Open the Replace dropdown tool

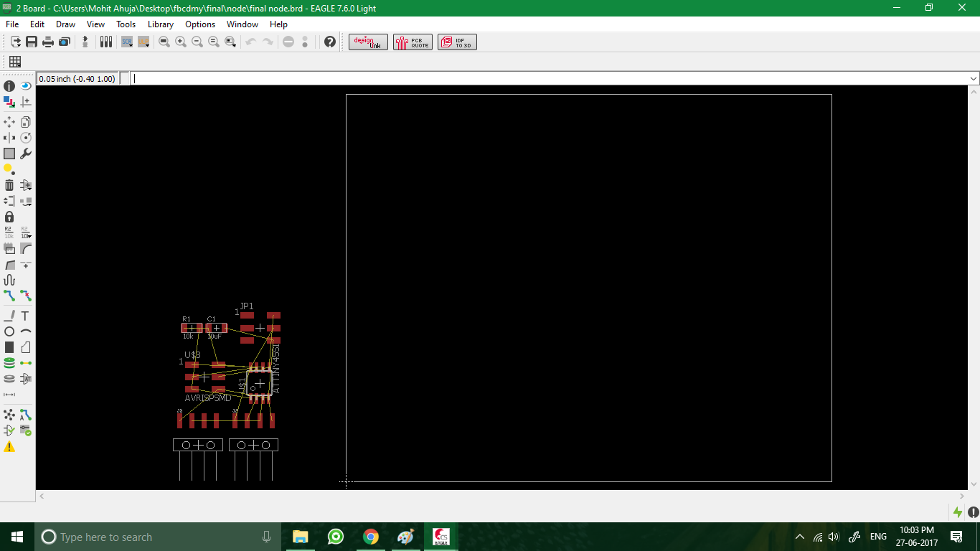(x=26, y=201)
